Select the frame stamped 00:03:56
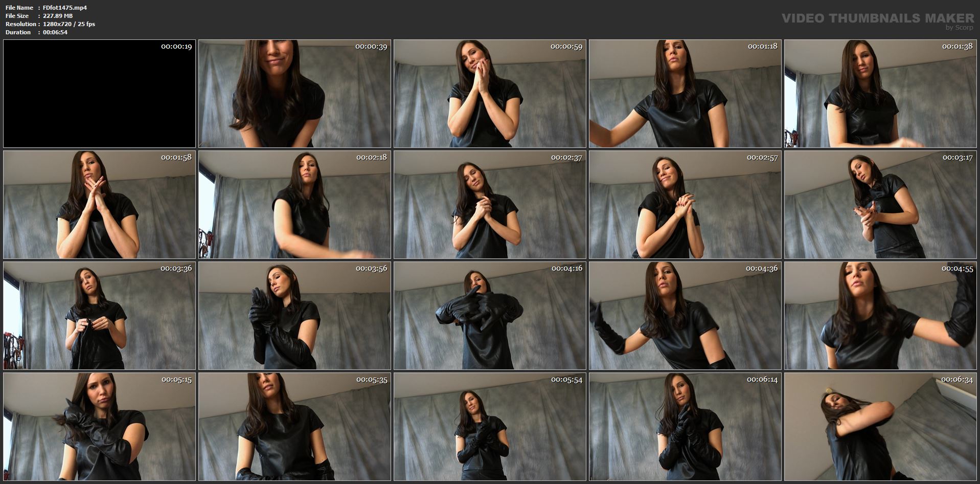Viewport: 980px width, 484px height. pos(294,316)
